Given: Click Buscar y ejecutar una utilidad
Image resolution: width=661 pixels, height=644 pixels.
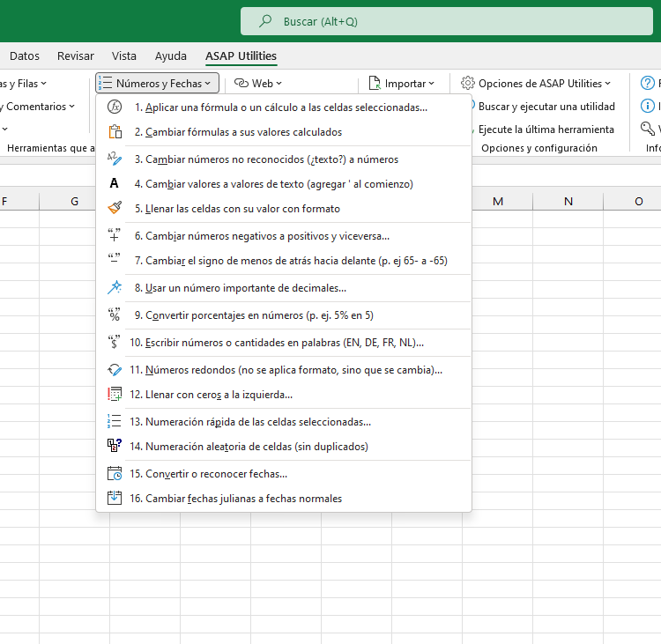Looking at the screenshot, I should (546, 107).
